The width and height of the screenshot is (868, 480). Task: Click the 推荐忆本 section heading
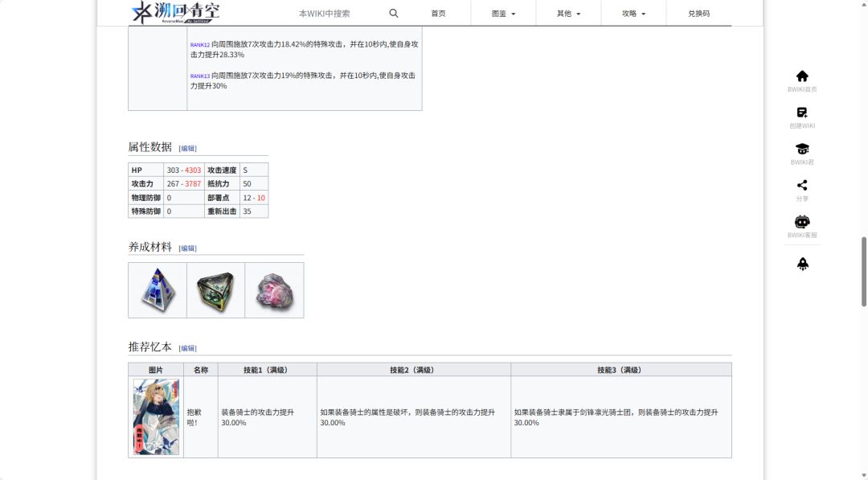coord(150,347)
